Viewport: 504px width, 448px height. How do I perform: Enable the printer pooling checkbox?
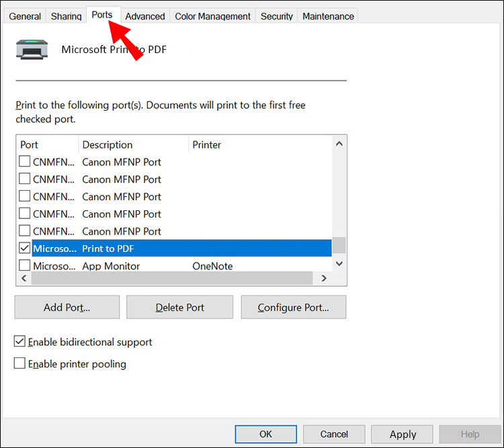(x=19, y=363)
